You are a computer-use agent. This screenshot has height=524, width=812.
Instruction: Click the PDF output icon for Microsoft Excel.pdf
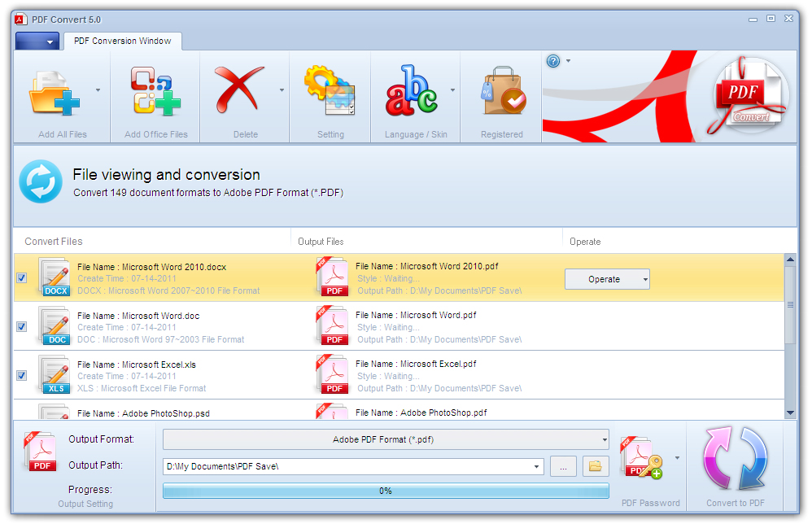(x=333, y=375)
